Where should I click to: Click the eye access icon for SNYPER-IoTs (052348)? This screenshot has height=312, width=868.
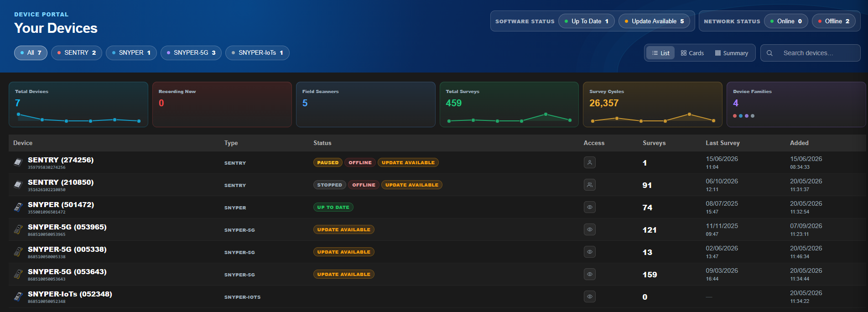(590, 296)
